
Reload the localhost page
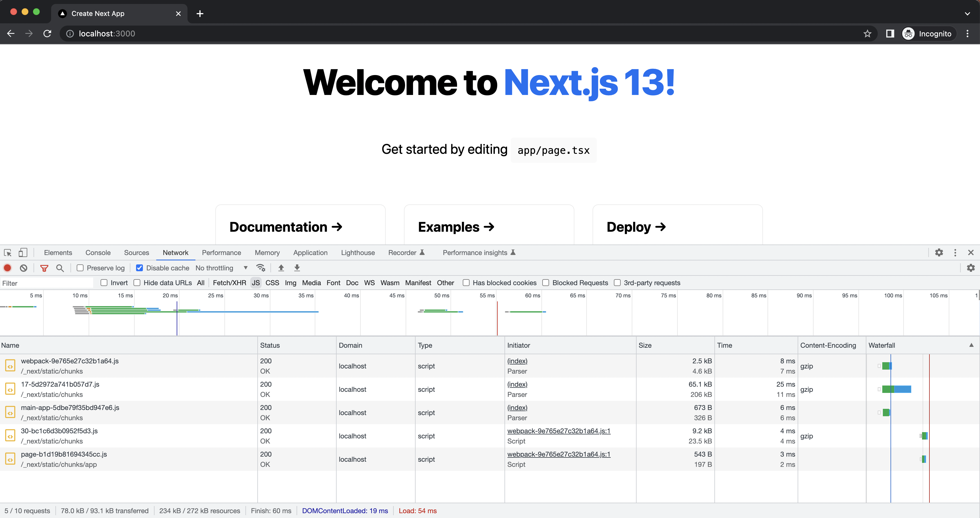[47, 34]
